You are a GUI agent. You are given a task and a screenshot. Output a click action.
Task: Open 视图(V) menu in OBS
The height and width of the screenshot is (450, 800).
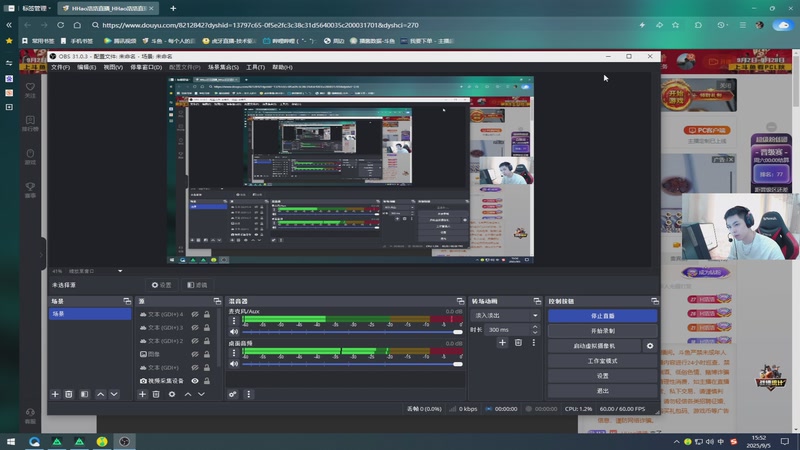point(113,67)
